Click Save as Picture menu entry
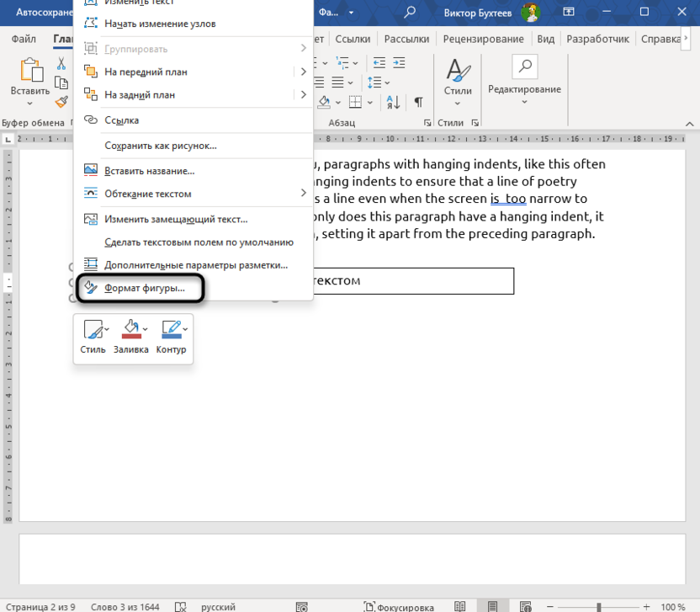The image size is (700, 612). pos(160,146)
